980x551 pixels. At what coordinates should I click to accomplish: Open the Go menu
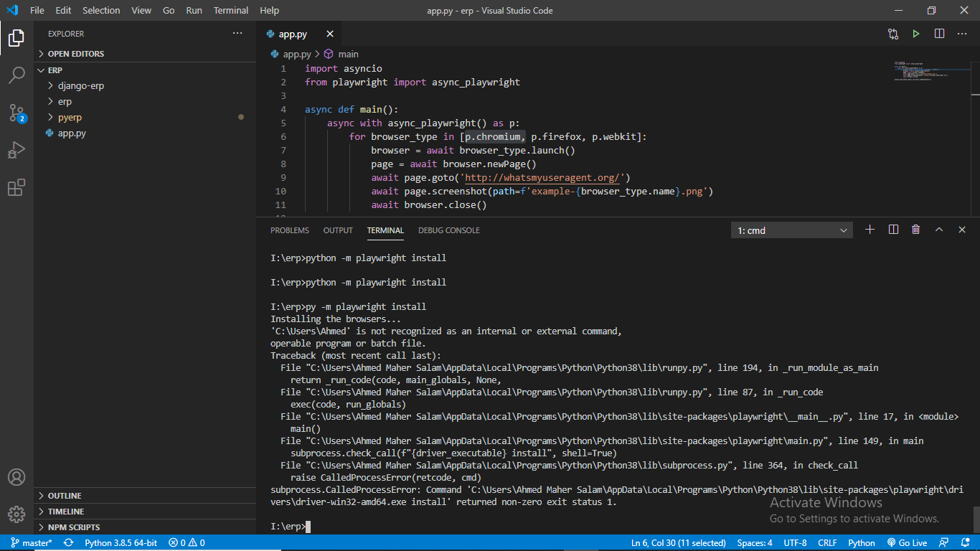pos(169,10)
